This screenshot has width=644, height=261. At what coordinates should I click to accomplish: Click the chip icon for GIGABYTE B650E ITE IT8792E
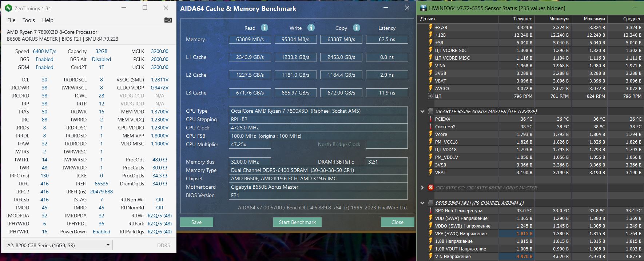[x=431, y=111]
